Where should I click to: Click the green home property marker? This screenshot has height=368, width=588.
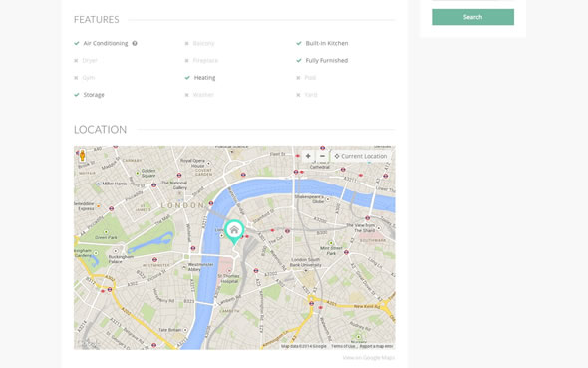[234, 231]
